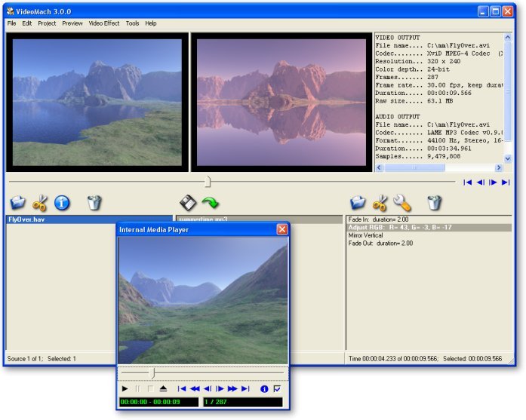The width and height of the screenshot is (526, 420).
Task: Click the output info panel's scroll right arrow
Action: [499, 167]
